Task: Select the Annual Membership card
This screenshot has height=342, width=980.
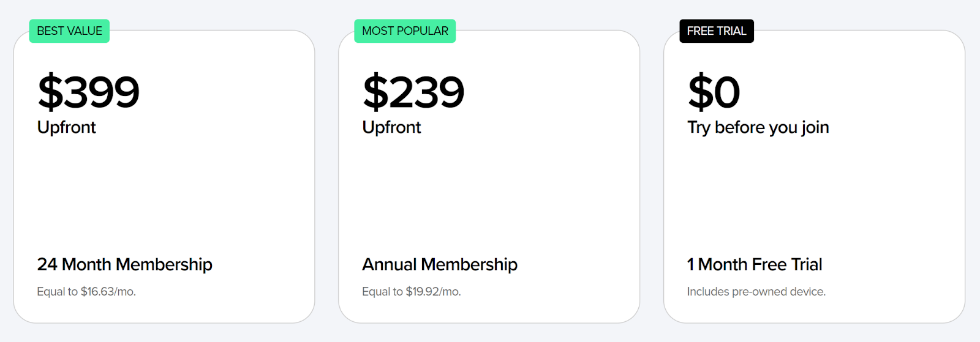Action: 489,177
